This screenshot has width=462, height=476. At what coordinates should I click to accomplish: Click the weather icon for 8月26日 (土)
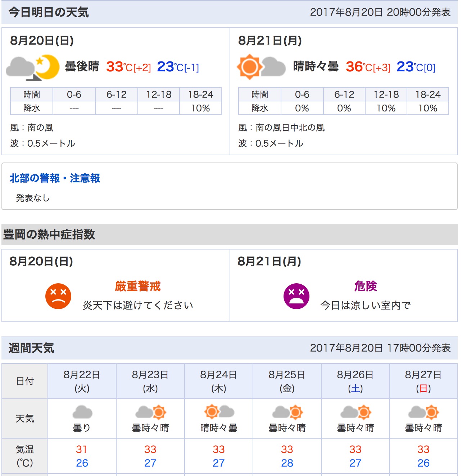355,412
